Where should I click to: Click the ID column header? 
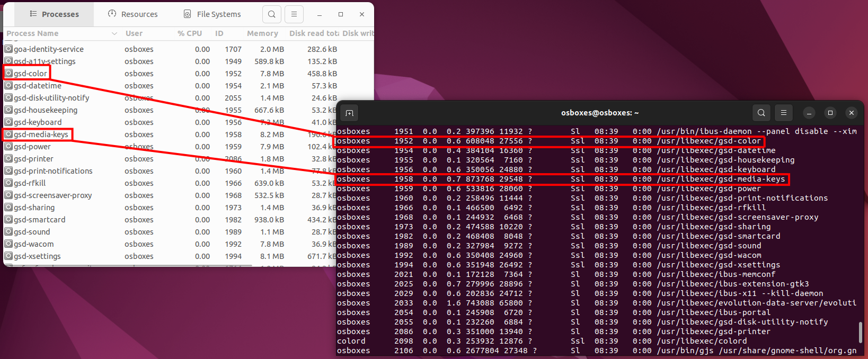[219, 33]
